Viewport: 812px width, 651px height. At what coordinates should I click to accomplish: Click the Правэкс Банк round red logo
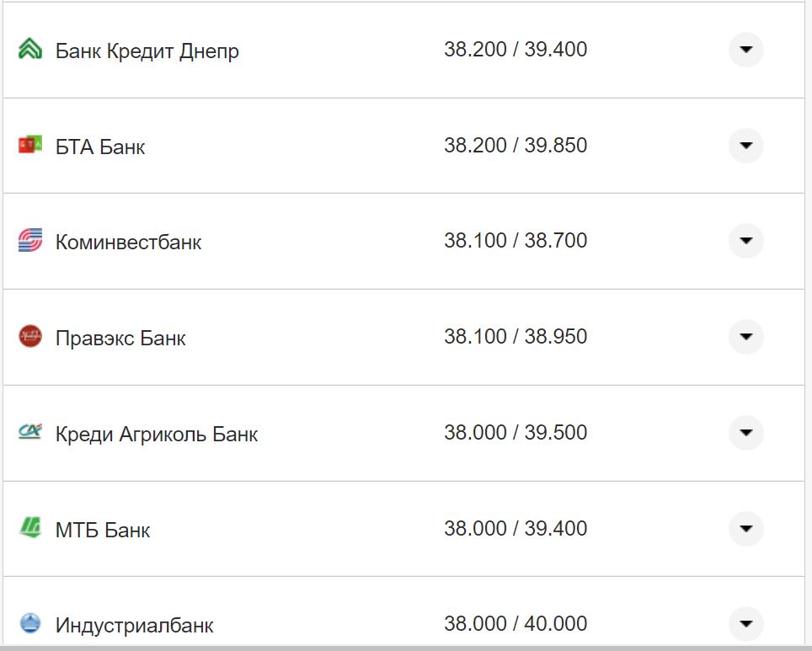pos(32,337)
